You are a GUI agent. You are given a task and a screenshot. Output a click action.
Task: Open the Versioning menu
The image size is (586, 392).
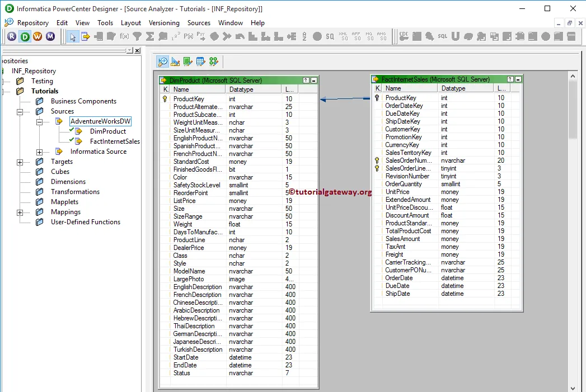(164, 23)
